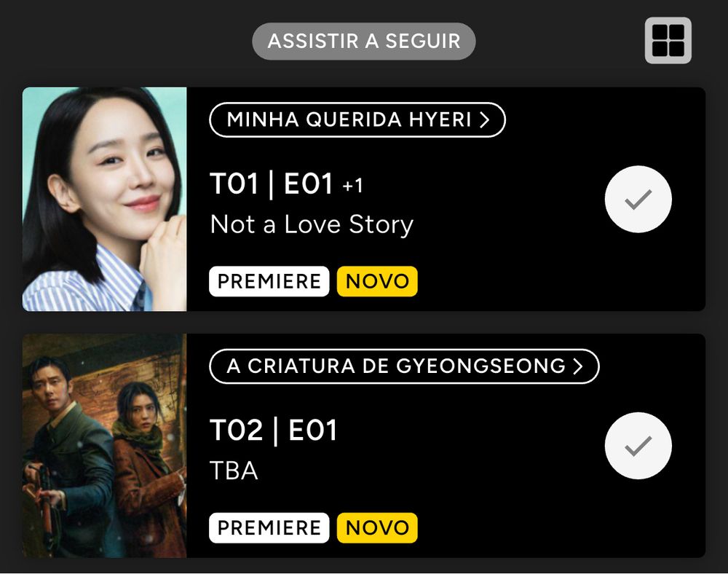Select the T01 | E01 episode label

click(x=272, y=184)
